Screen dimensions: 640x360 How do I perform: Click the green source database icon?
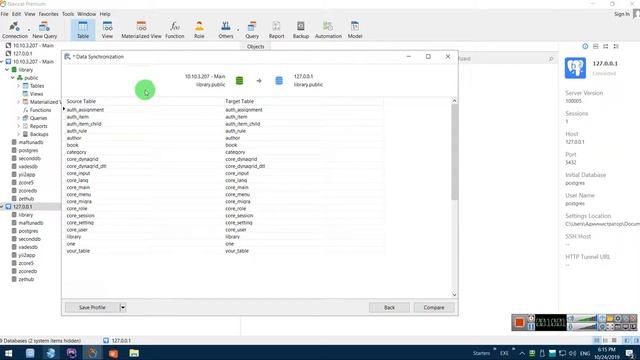[240, 81]
